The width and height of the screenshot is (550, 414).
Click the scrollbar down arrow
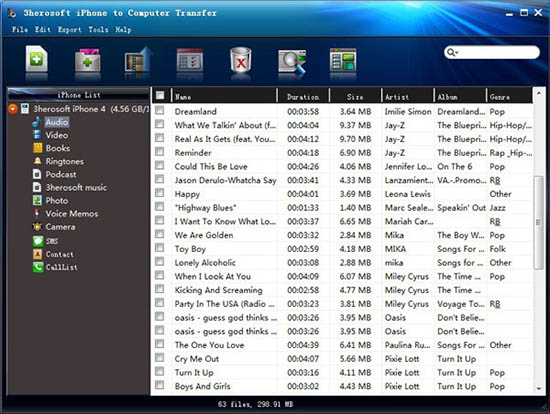[538, 388]
